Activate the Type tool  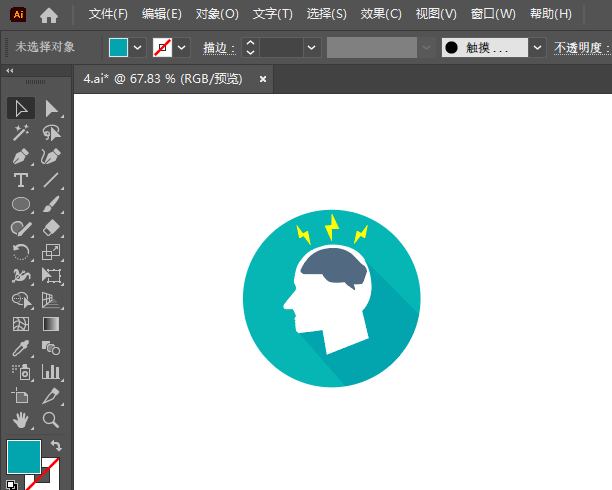click(21, 180)
